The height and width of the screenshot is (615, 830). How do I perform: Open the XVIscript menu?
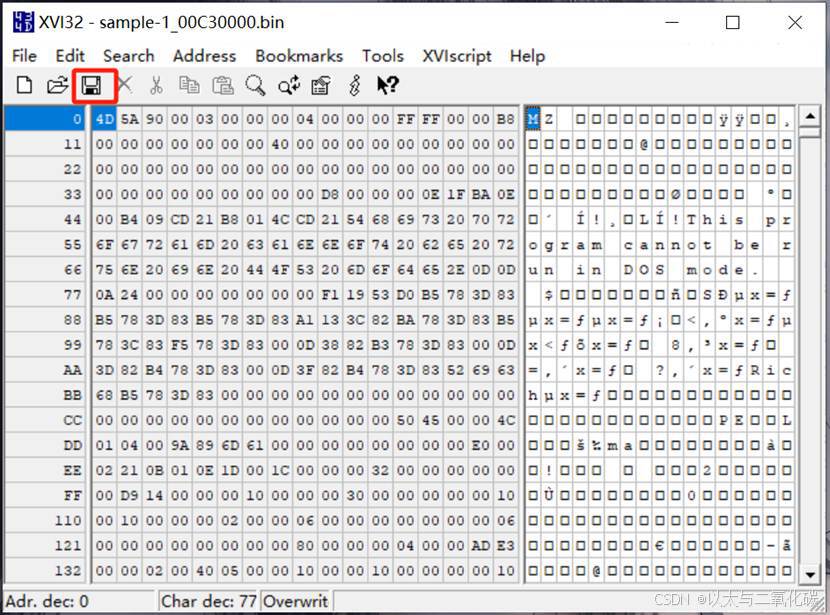[x=457, y=56]
